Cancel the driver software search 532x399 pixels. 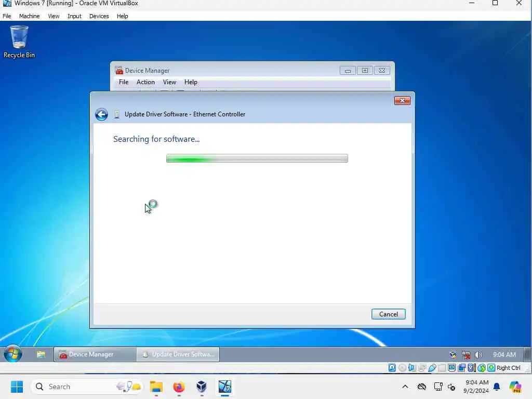(x=388, y=314)
